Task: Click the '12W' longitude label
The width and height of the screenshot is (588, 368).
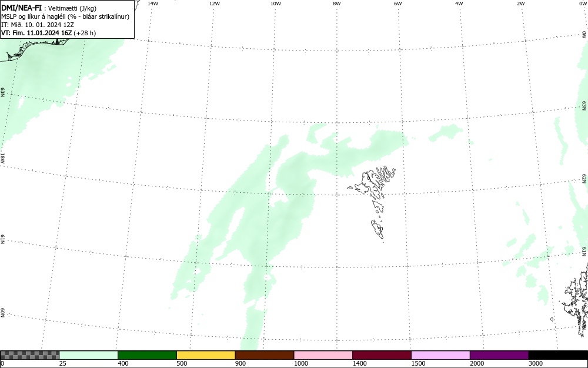Action: coord(214,4)
